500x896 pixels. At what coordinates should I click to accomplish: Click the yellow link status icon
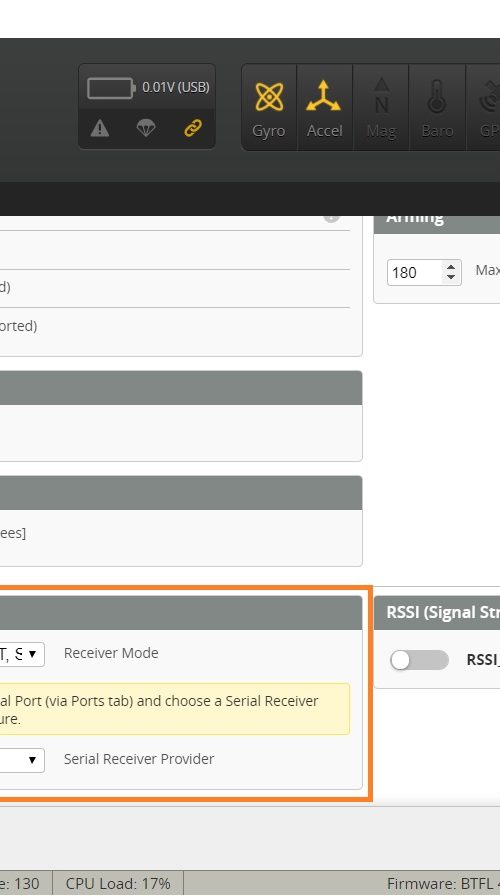click(x=193, y=129)
